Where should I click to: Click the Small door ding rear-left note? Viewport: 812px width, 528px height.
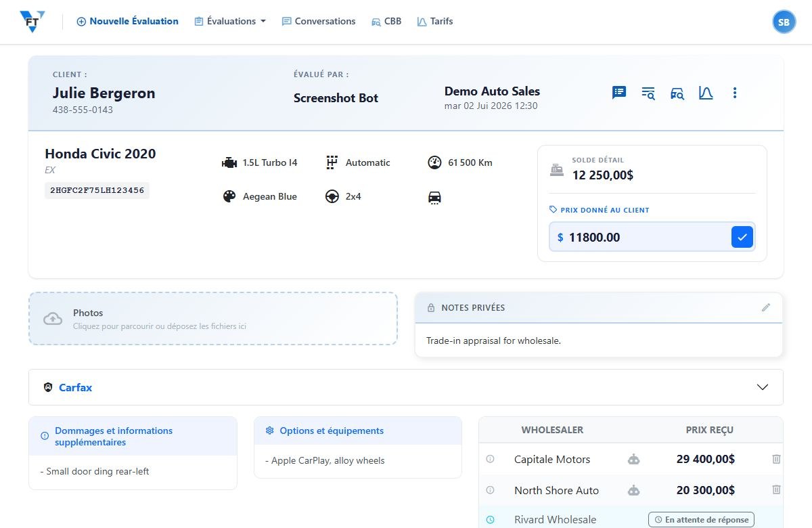[x=95, y=471]
